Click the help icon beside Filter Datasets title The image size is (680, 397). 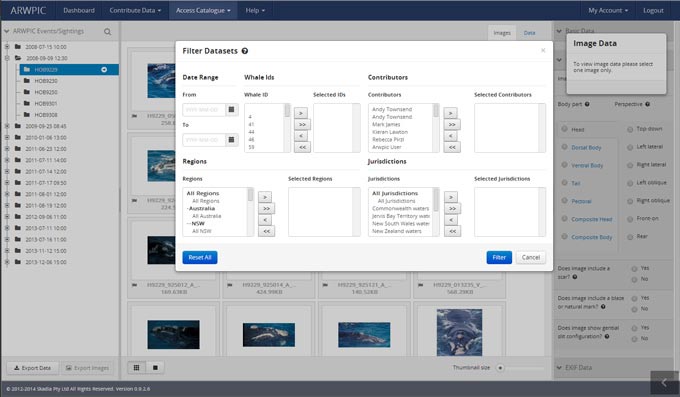click(x=245, y=51)
